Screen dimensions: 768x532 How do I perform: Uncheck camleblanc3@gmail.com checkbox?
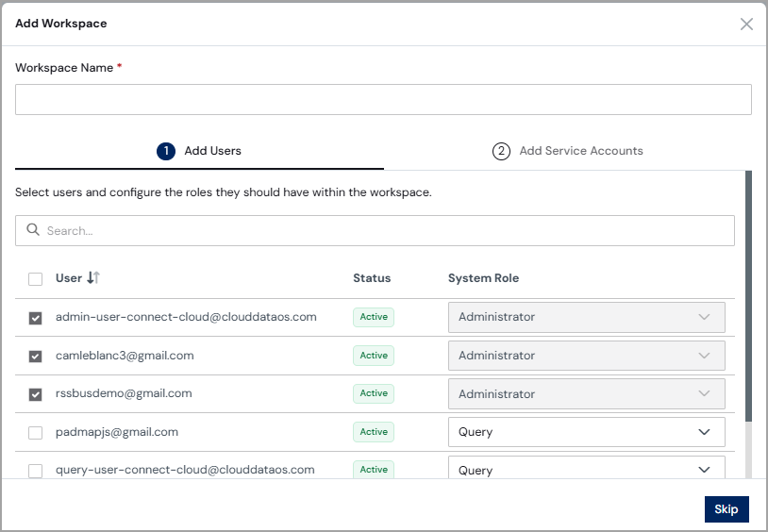coord(35,357)
